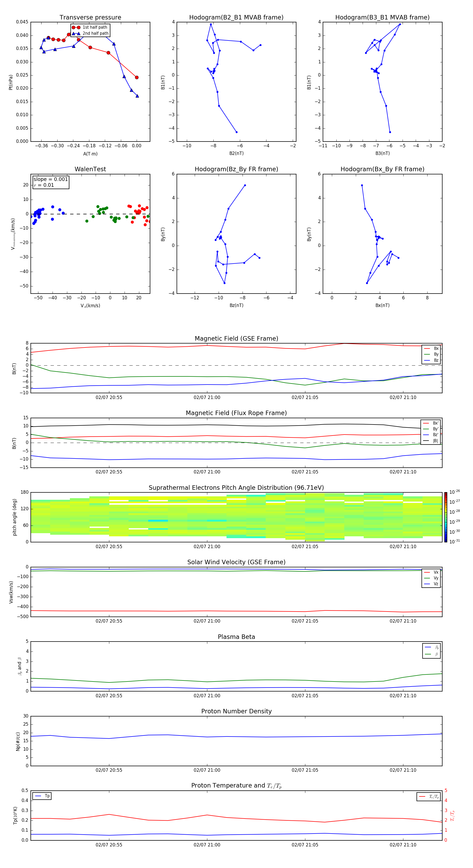Select the "Bx(nT)" x-axis label
Image resolution: width=473 pixels, height=868 pixels.
click(382, 305)
